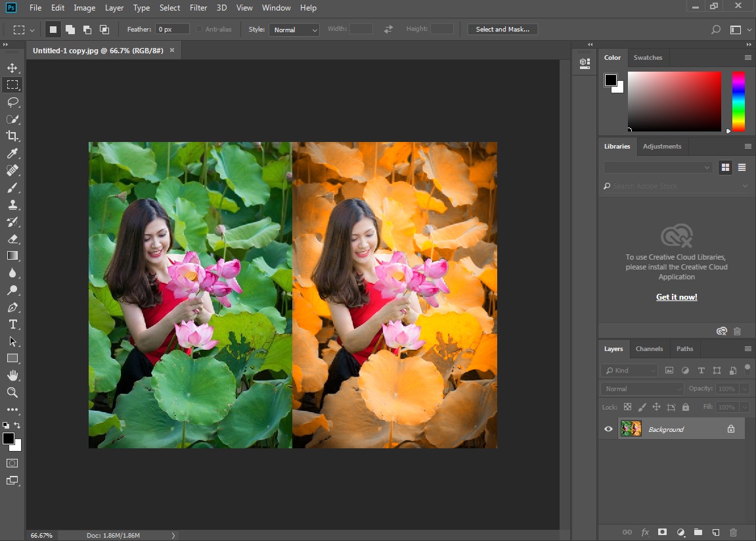Create a new layer with the icon
756x541 pixels.
[x=716, y=532]
